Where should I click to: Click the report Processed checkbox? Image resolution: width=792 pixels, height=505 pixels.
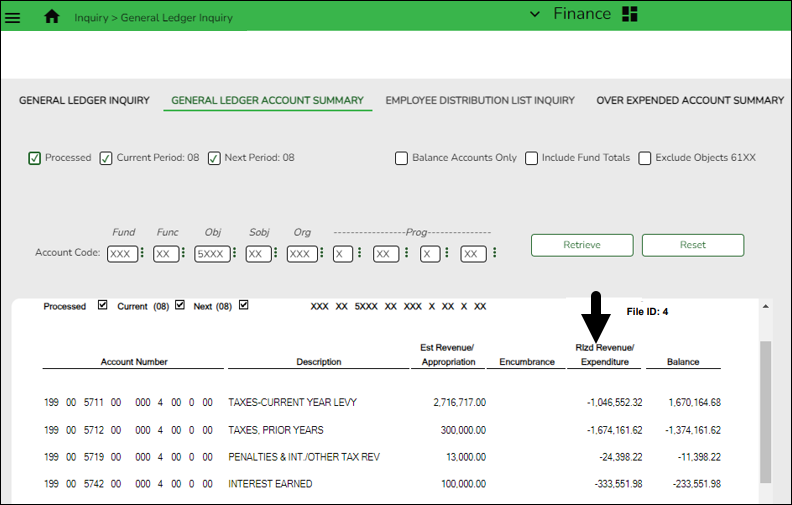click(103, 305)
